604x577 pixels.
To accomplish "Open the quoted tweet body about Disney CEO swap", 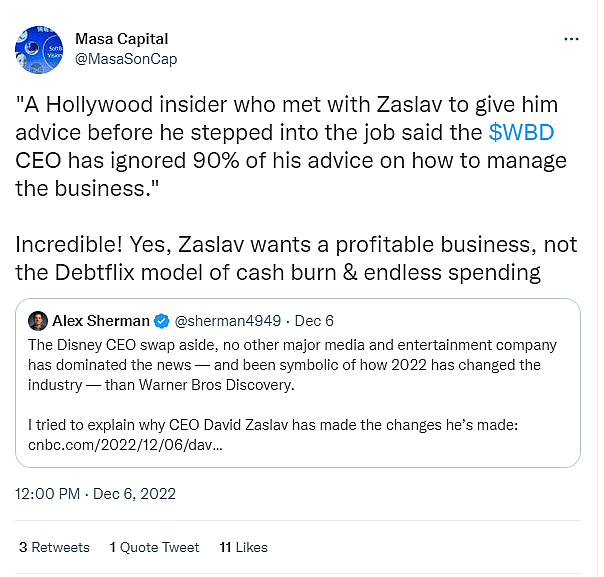I will [290, 362].
